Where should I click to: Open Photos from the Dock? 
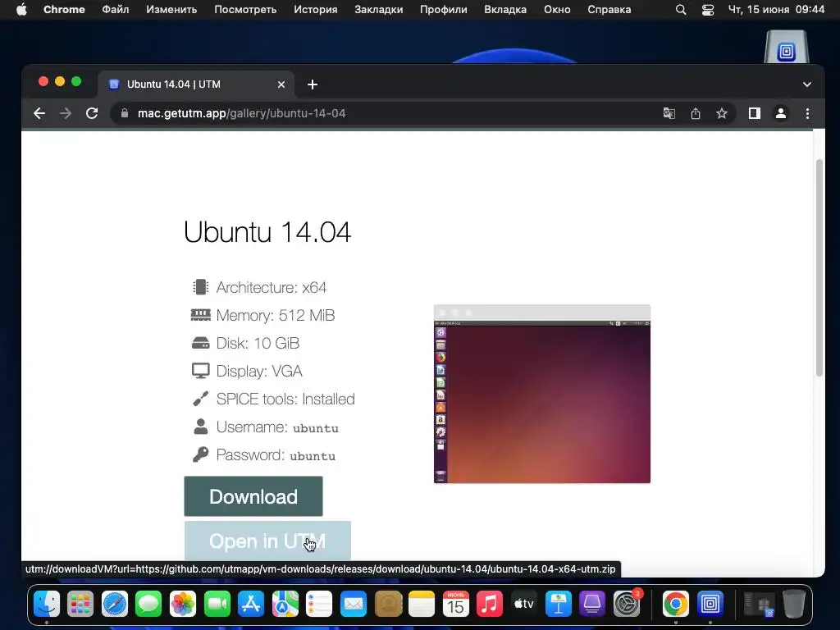tap(183, 604)
